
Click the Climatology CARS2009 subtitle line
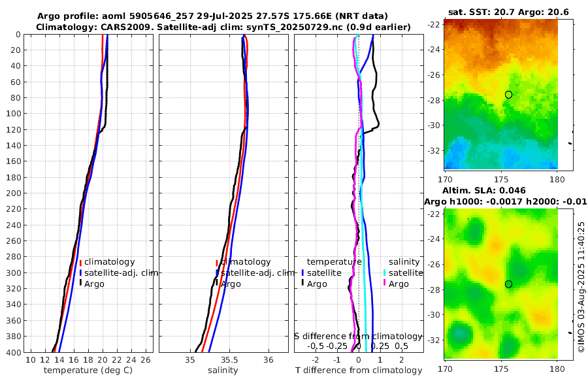[x=223, y=27]
